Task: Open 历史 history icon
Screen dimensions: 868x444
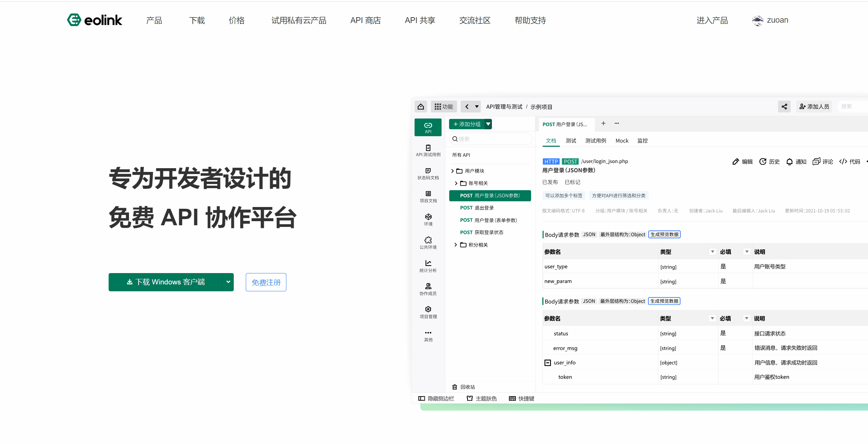Action: click(763, 162)
